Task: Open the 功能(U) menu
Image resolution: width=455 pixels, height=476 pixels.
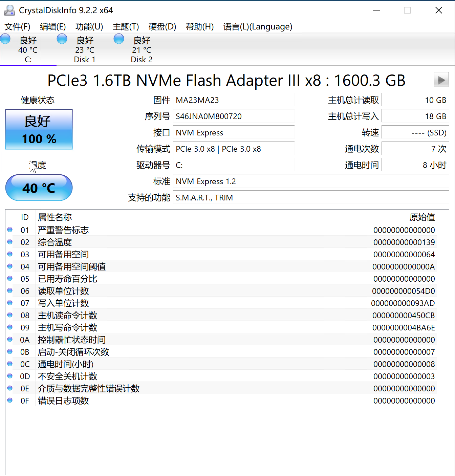Action: click(x=89, y=27)
